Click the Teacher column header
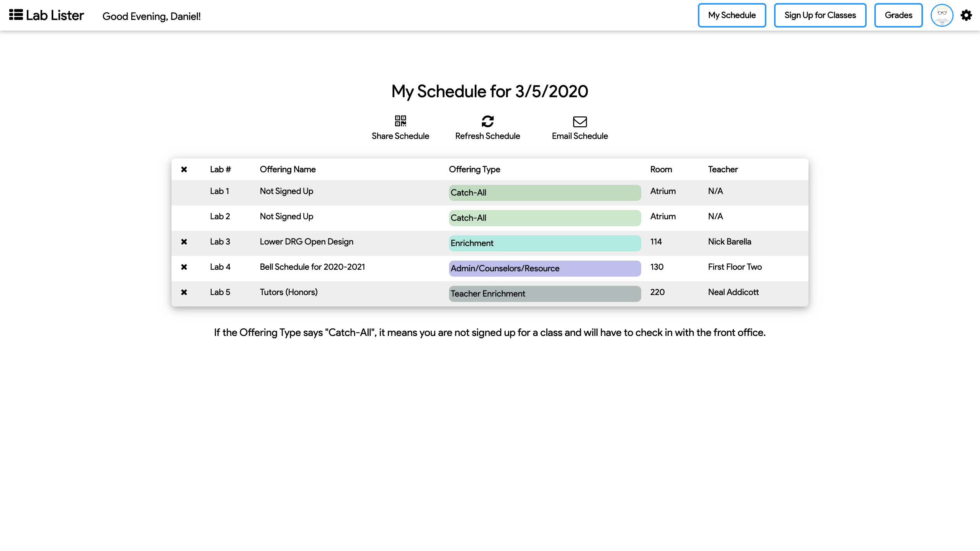This screenshot has width=980, height=551. point(723,170)
